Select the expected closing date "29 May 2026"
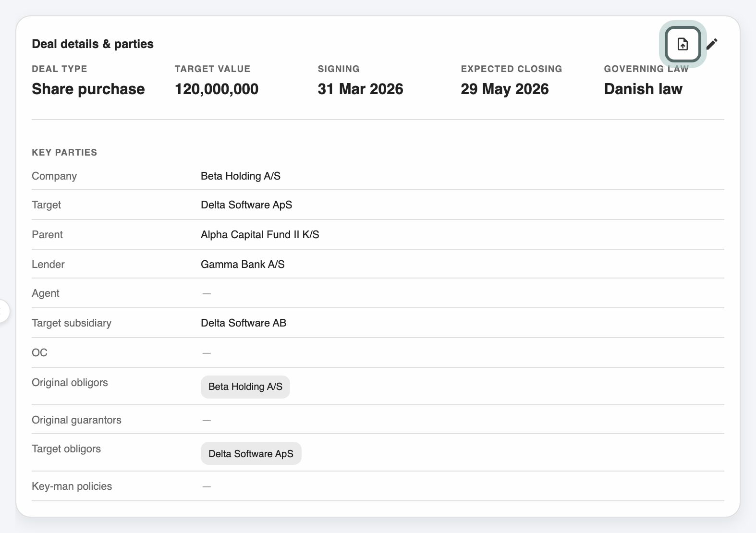 click(x=505, y=89)
